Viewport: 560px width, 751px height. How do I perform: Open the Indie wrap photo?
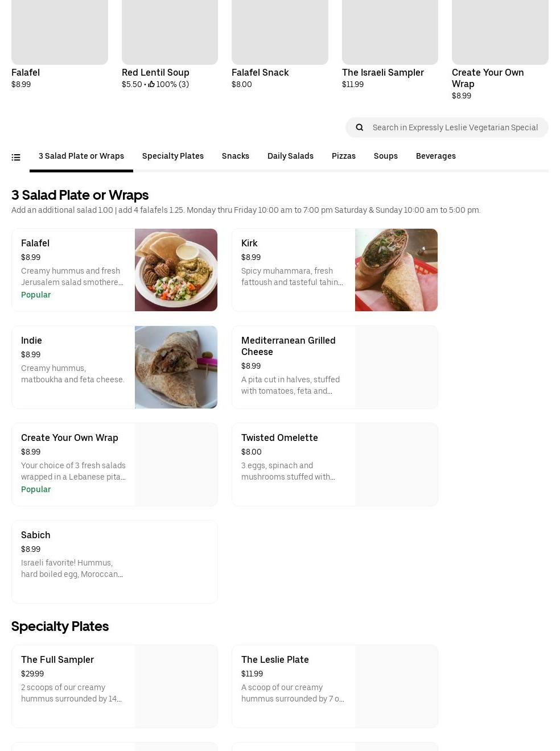click(x=176, y=367)
